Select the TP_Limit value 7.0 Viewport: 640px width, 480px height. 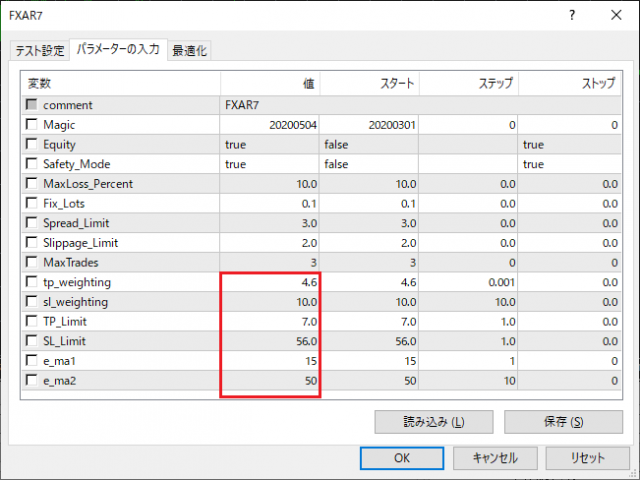point(269,321)
